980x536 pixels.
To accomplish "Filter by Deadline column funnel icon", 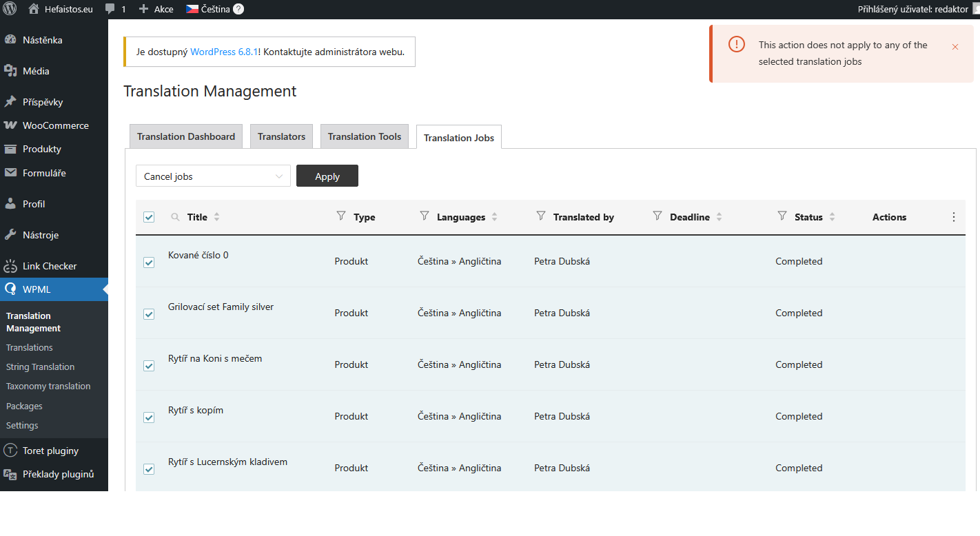I will [x=657, y=216].
